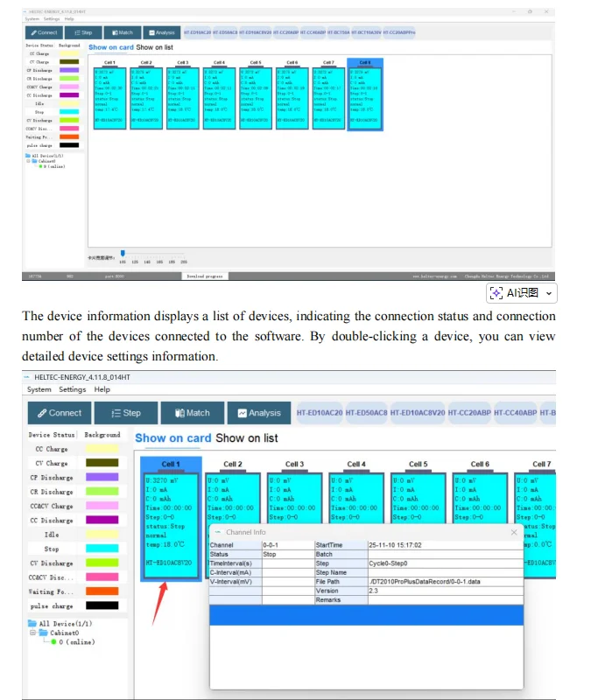Switch to Show on list, lower screenshot
This screenshot has height=700, width=598.
tap(247, 438)
